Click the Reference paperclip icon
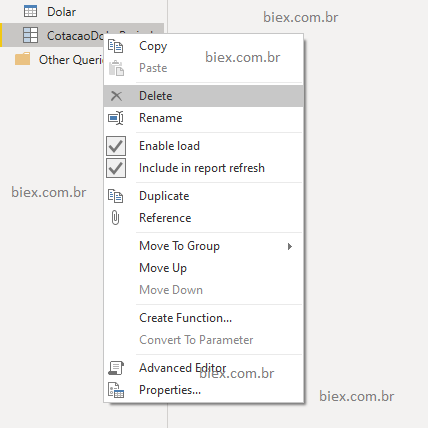 click(115, 218)
